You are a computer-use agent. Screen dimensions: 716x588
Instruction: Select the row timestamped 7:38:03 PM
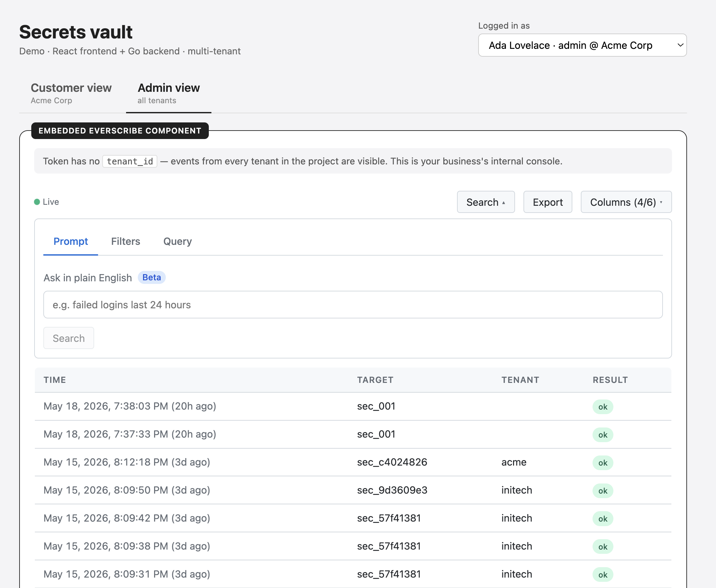(353, 406)
